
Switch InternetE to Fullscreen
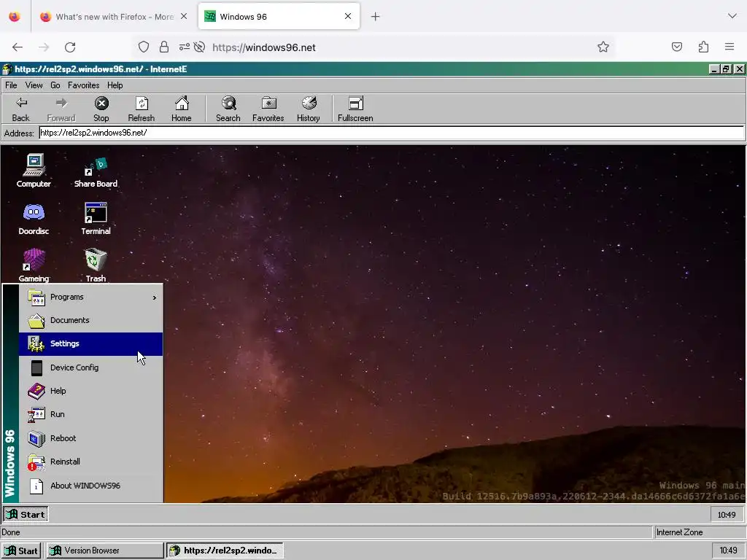(x=355, y=109)
